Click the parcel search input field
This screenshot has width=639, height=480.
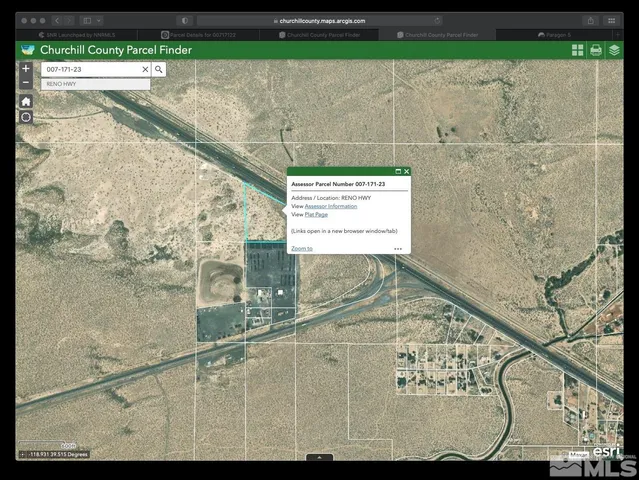tap(90, 69)
